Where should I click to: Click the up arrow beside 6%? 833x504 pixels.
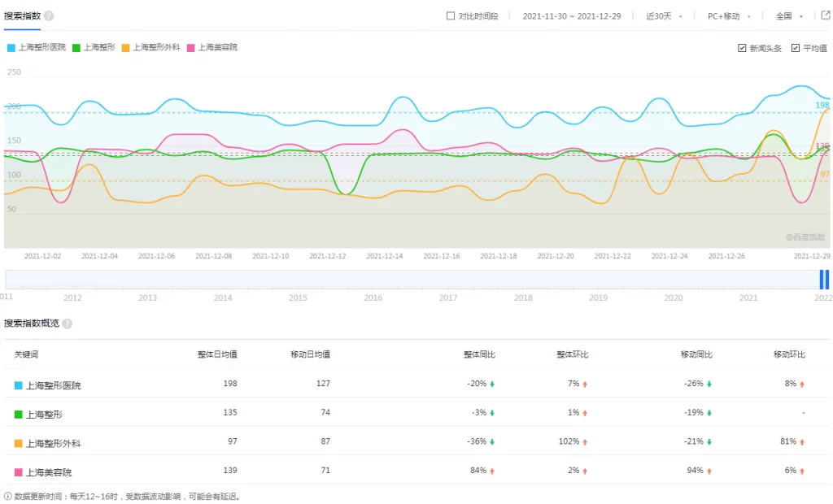coord(802,471)
